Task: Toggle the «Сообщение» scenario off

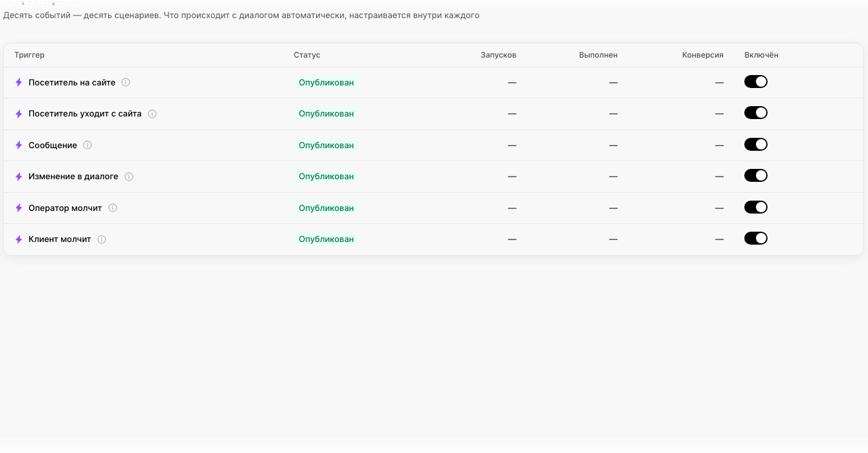Action: 756,144
